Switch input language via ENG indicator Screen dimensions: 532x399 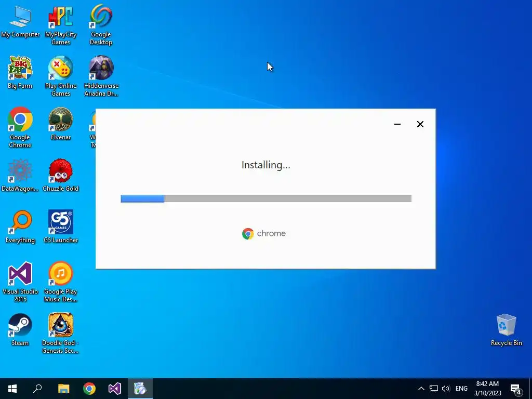tap(461, 389)
